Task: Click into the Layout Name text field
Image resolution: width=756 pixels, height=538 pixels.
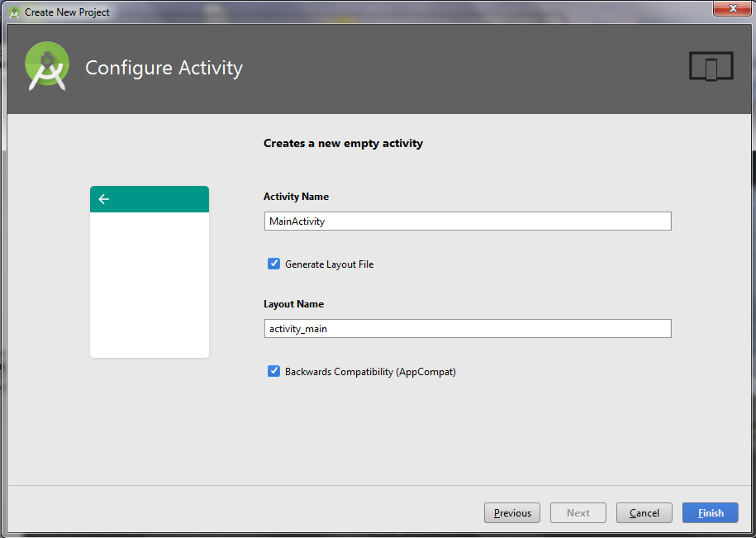Action: coord(467,329)
